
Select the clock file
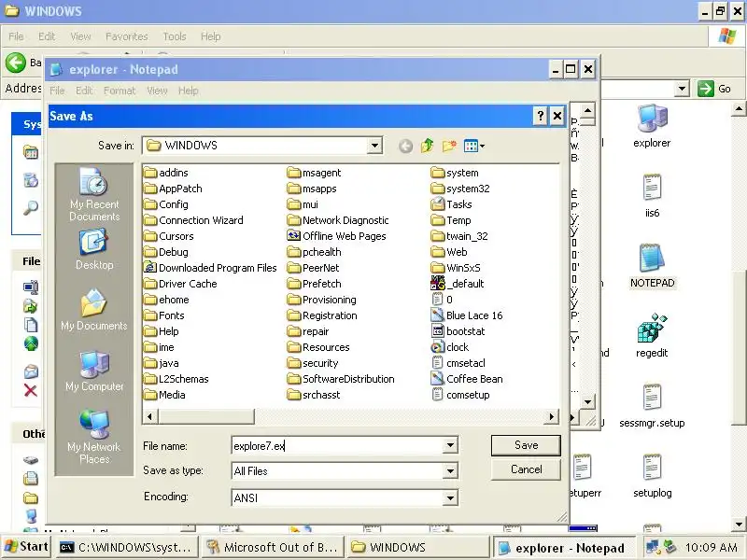click(450, 347)
